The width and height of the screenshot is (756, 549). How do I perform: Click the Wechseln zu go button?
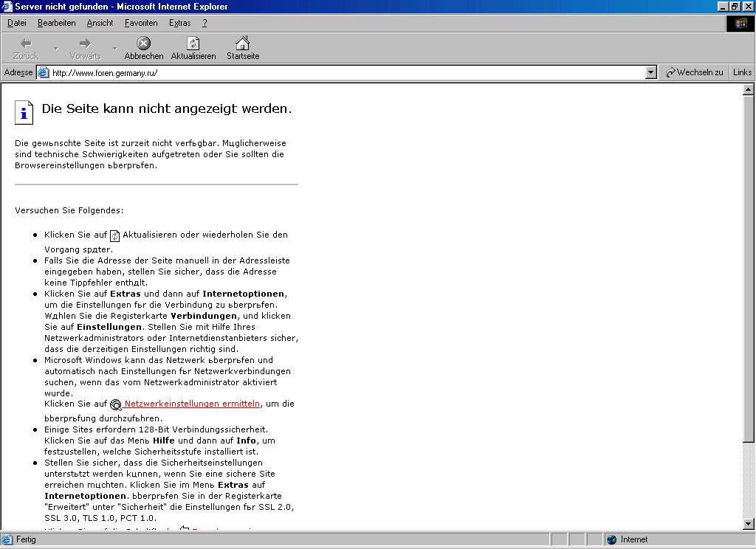(x=694, y=72)
